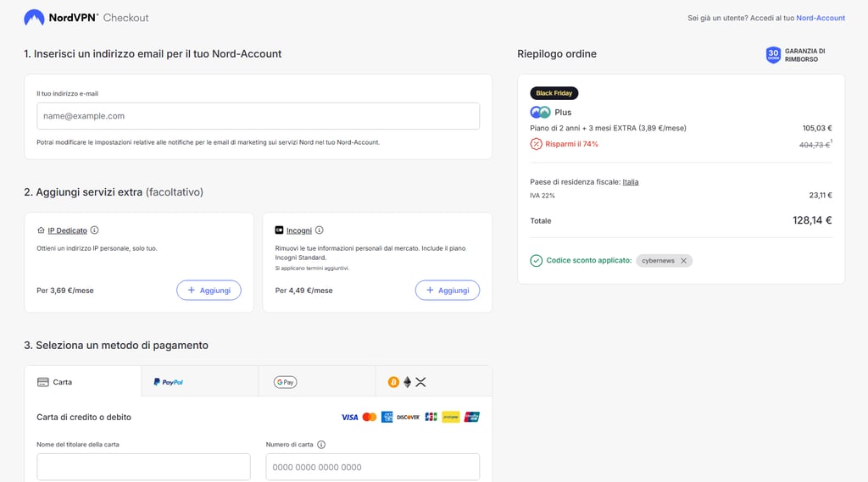
Task: Click the crossed-out price '404,73 €'
Action: (x=815, y=145)
